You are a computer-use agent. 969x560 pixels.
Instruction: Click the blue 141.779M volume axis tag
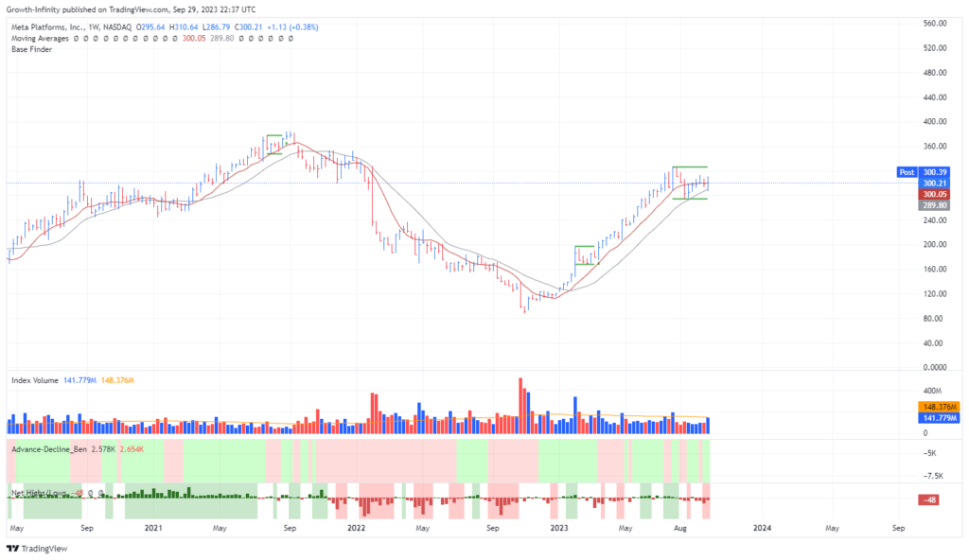coord(940,417)
